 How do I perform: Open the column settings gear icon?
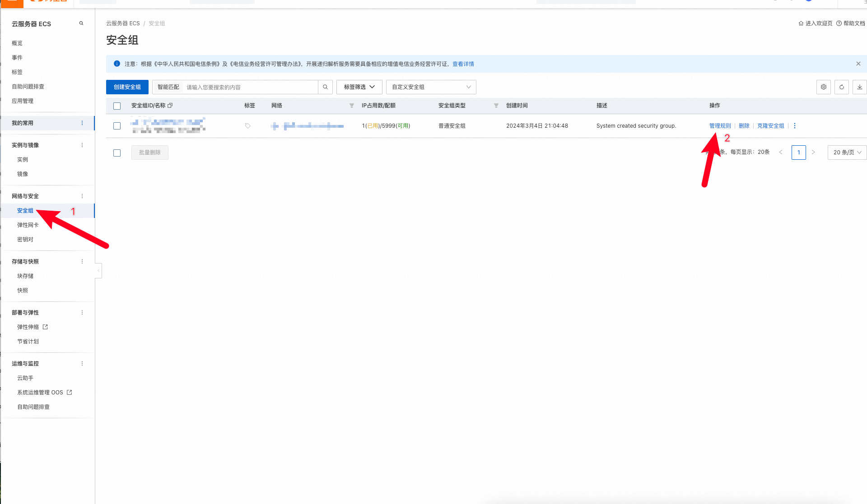coord(824,87)
